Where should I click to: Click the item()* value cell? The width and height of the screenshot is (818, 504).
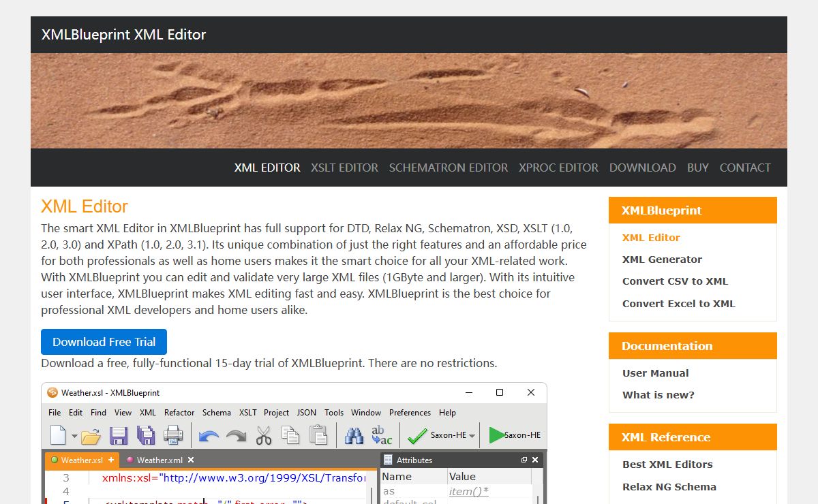(468, 491)
